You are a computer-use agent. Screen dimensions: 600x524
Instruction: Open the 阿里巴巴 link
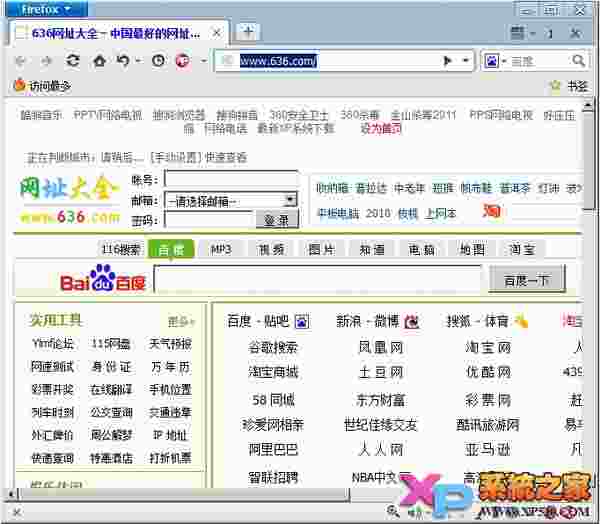pos(273,449)
